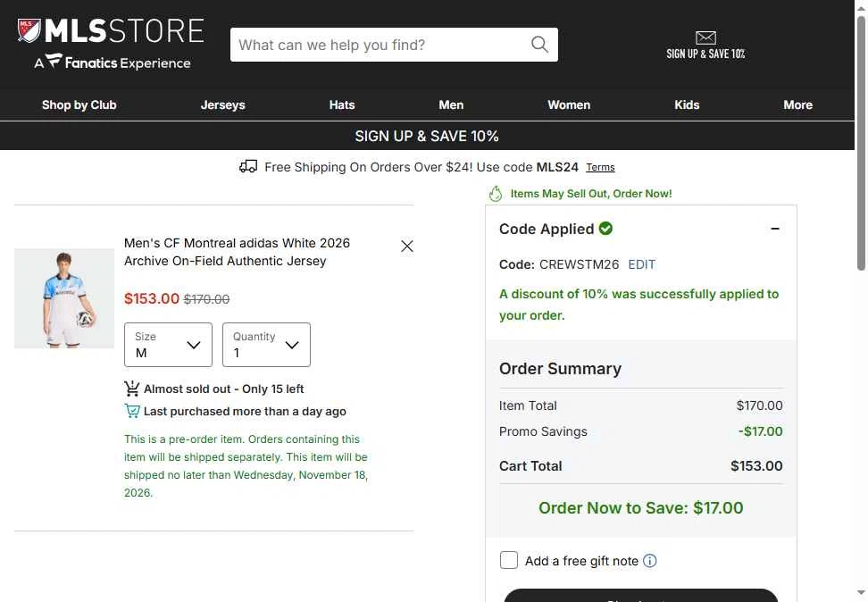Open the CF Montreal jersey product title
The width and height of the screenshot is (868, 602).
click(237, 252)
